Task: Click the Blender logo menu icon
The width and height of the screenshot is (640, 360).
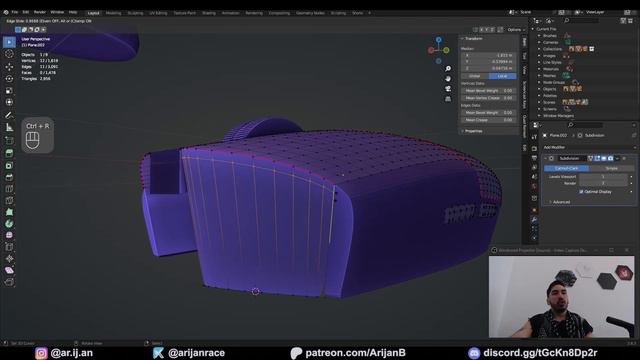Action: coord(6,13)
